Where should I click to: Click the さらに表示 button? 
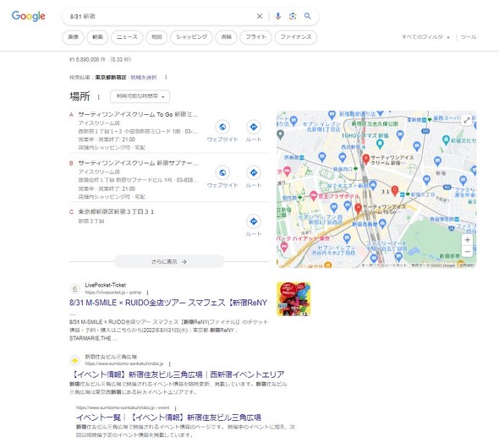pyautogui.click(x=169, y=262)
